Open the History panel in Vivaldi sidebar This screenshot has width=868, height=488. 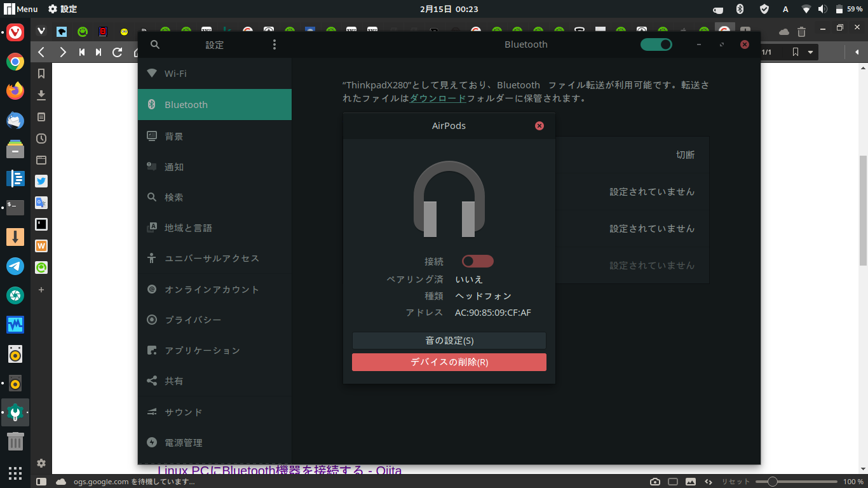click(x=41, y=139)
